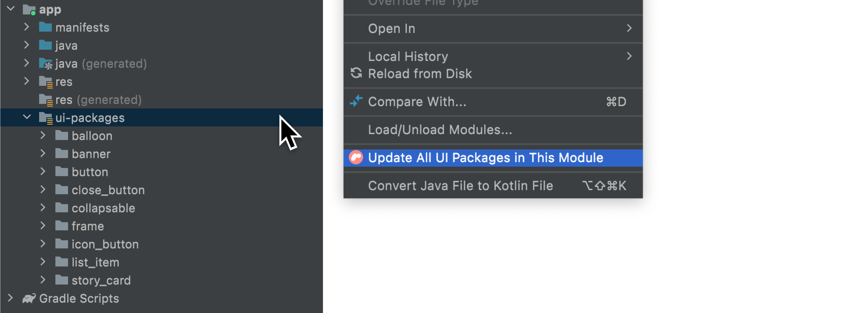The image size is (868, 313).
Task: Select Convert Java File to Kotlin File
Action: [461, 185]
